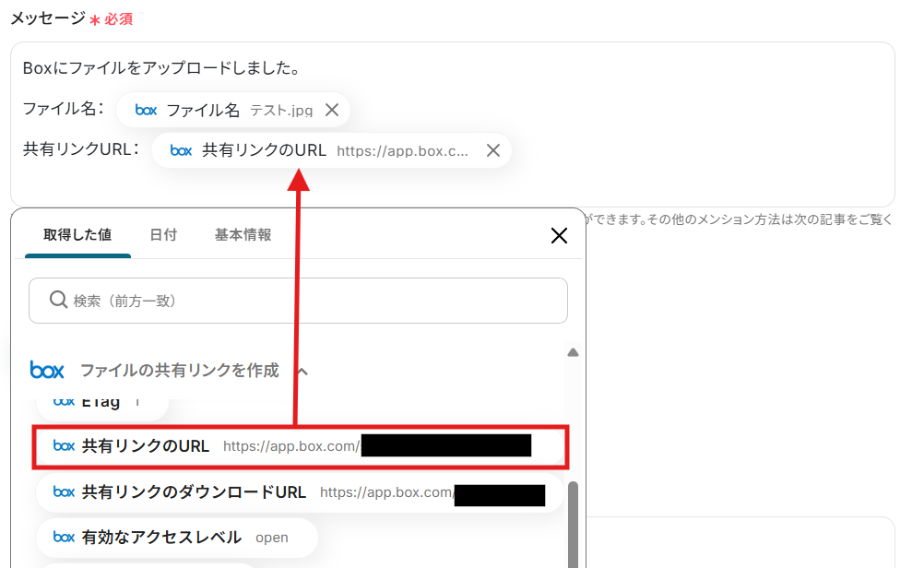This screenshot has height=568, width=924.
Task: Select the ETag value row
Action: click(x=102, y=407)
